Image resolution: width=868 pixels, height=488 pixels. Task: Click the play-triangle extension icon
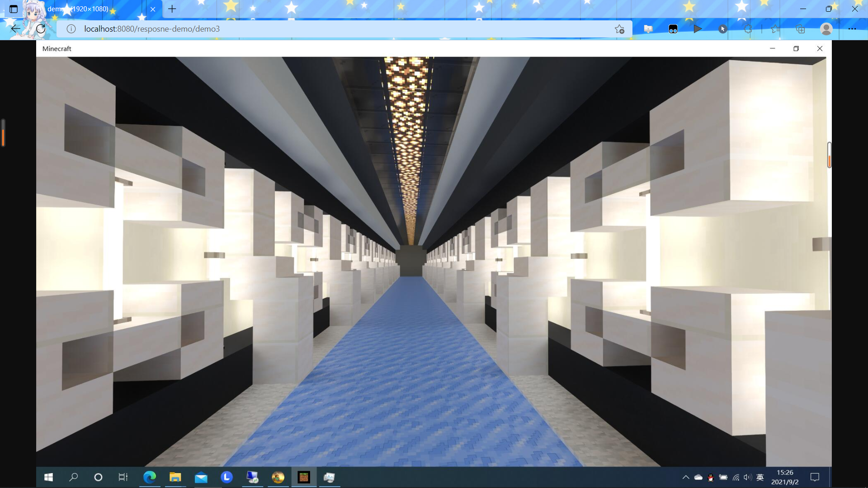click(x=698, y=29)
